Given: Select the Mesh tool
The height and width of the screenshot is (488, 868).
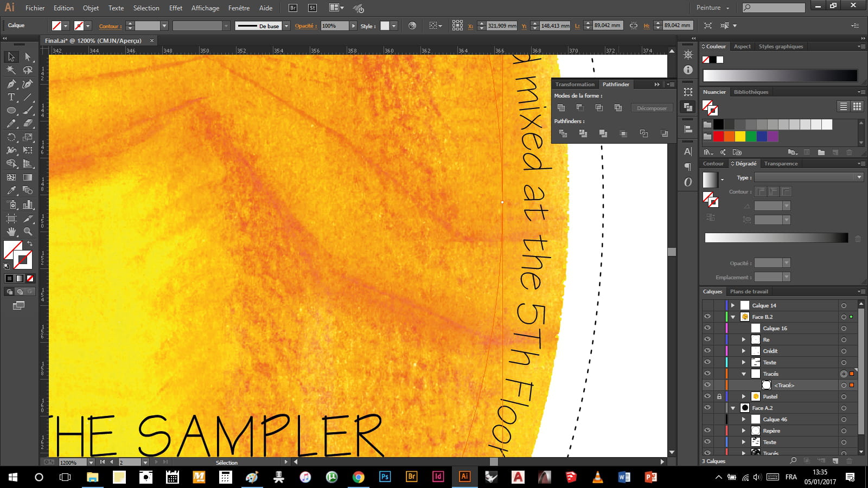Looking at the screenshot, I should pos(11,177).
